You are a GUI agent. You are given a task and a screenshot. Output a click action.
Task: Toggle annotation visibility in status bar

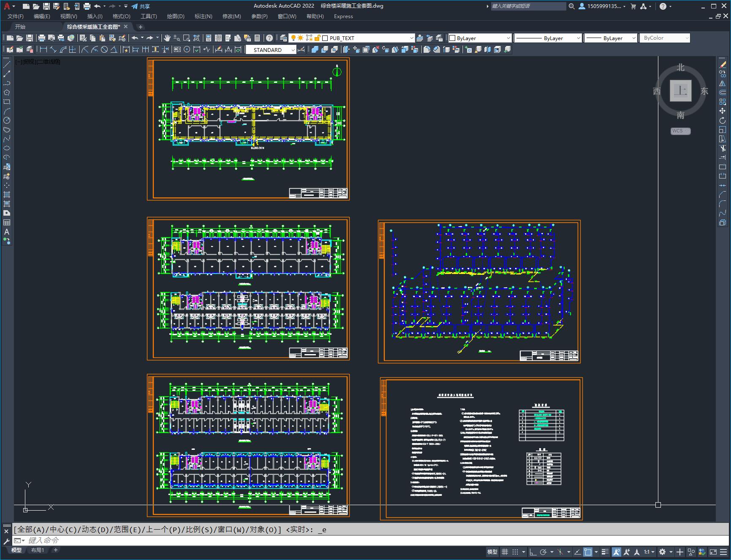pos(617,552)
